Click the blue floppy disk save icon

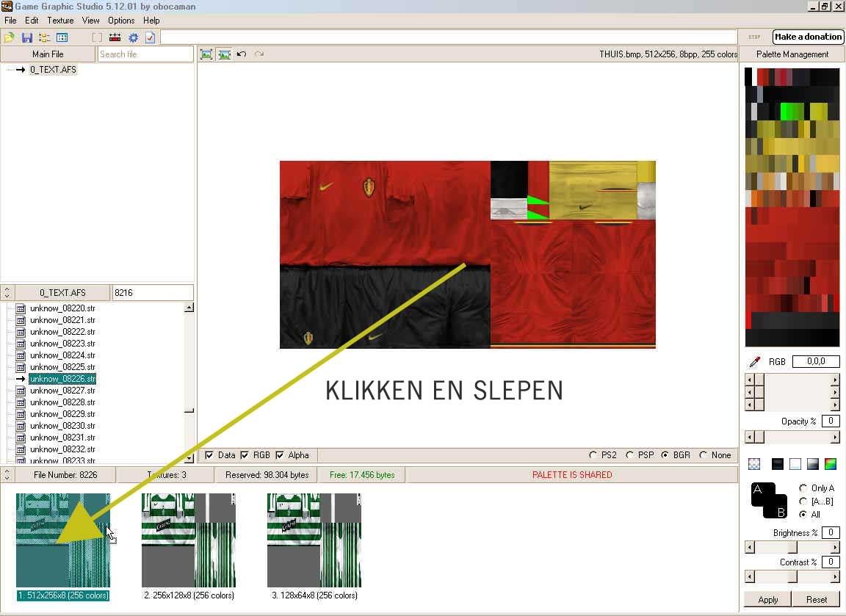(27, 37)
